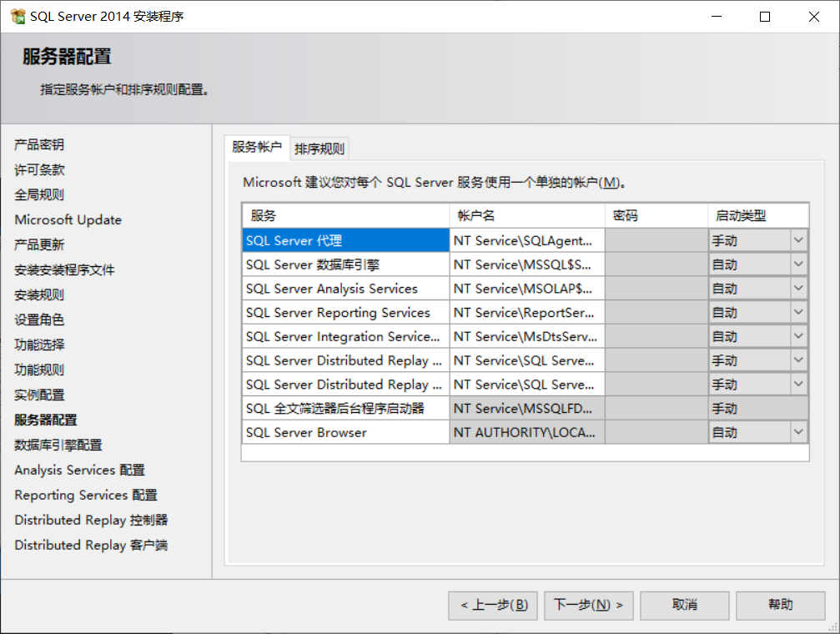Switch to the 服务帐户 tab
Screen dimensions: 840x634
click(x=257, y=147)
